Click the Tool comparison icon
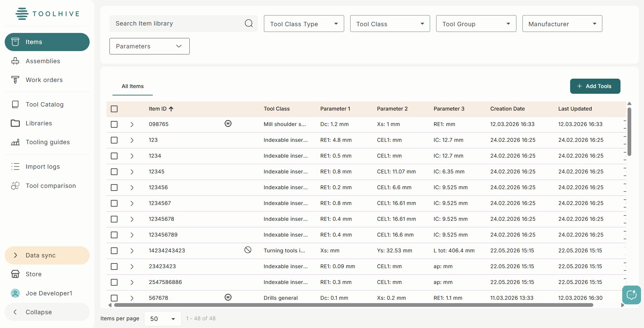The image size is (644, 328). [15, 186]
